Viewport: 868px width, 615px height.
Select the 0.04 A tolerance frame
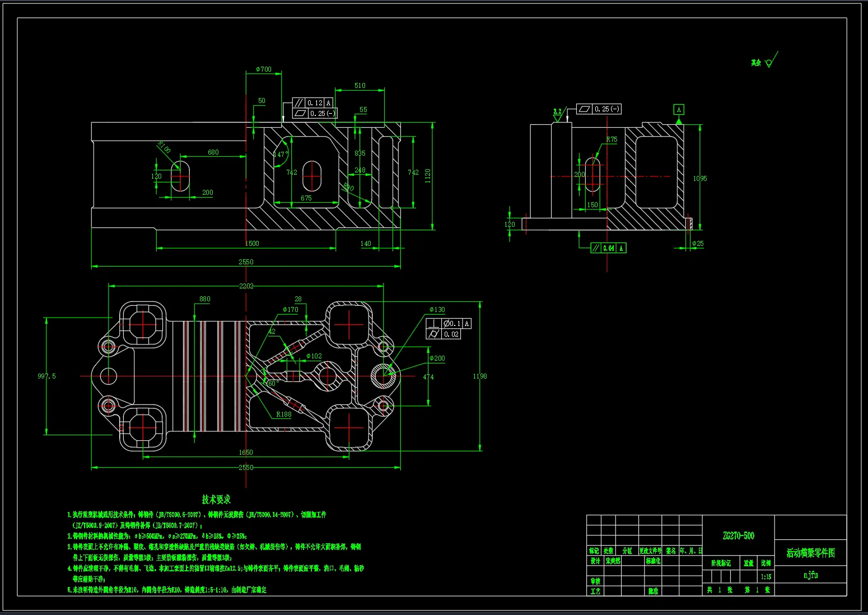[609, 248]
